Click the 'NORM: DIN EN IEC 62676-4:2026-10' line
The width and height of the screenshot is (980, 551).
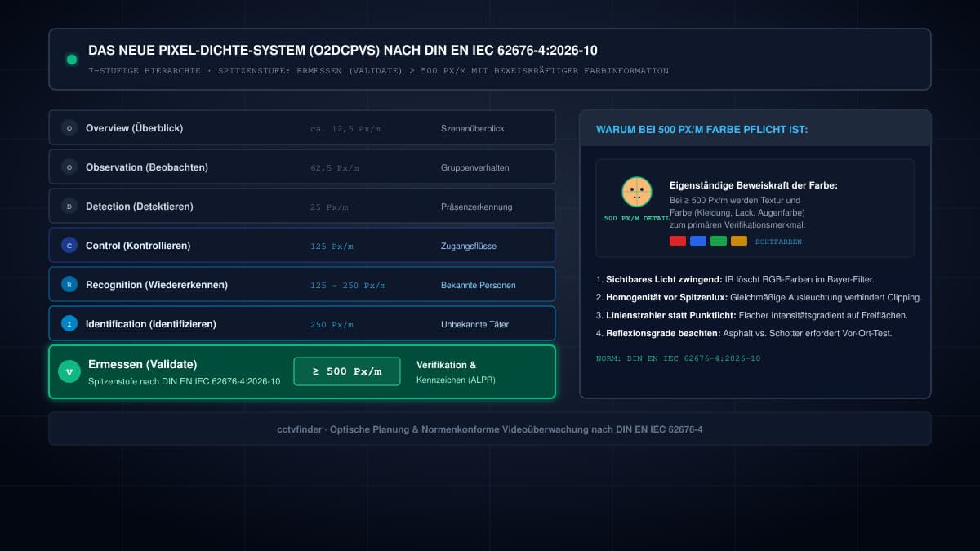(x=678, y=358)
